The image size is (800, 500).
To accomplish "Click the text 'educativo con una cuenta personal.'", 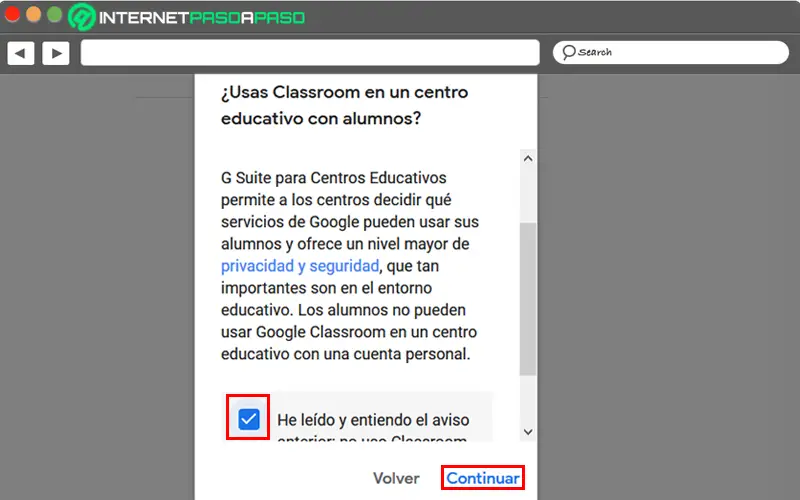I will [x=345, y=354].
